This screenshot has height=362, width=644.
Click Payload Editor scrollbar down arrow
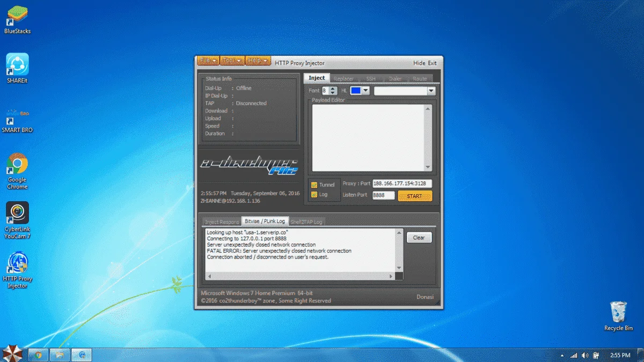pos(428,167)
